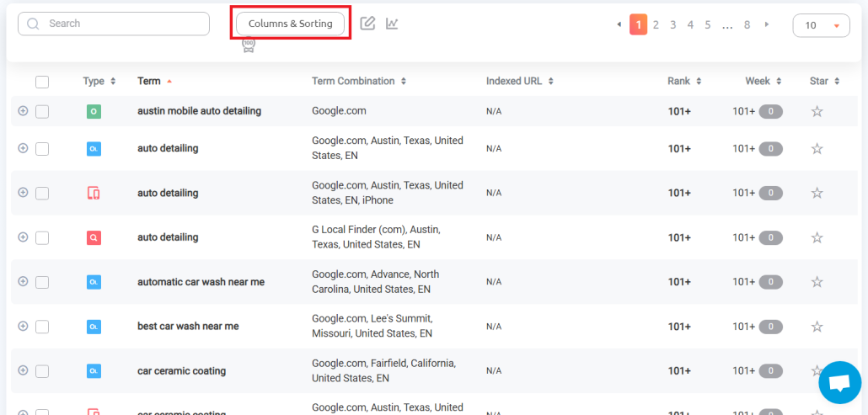Screen dimensions: 868x415
Task: Open the rows-per-page dropdown showing 10
Action: click(x=821, y=25)
